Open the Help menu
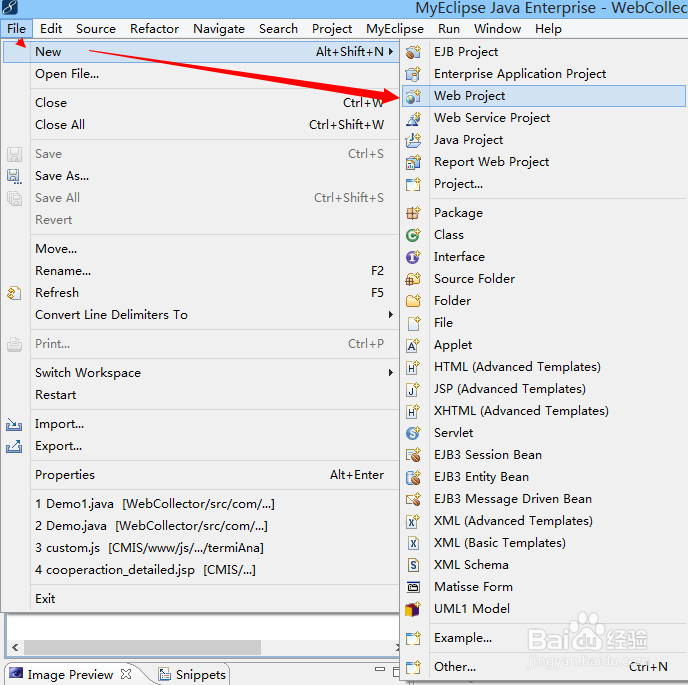Viewport: 688px width, 685px height. [x=548, y=29]
